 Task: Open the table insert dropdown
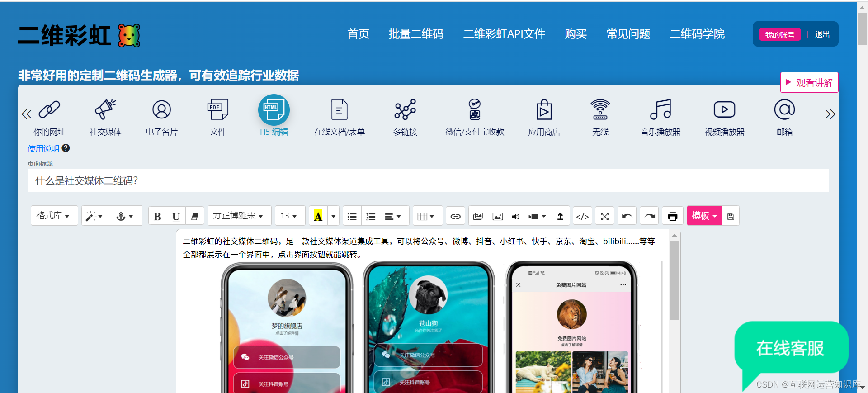427,216
